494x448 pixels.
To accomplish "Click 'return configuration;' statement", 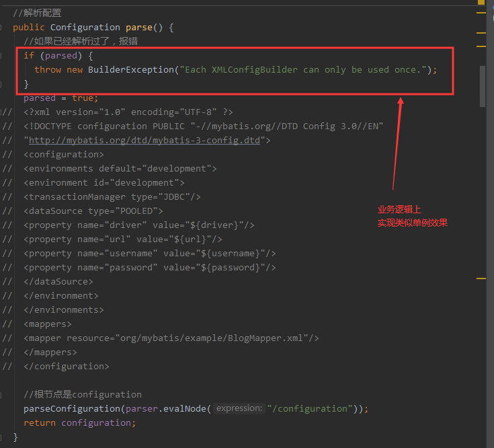I will click(x=80, y=423).
